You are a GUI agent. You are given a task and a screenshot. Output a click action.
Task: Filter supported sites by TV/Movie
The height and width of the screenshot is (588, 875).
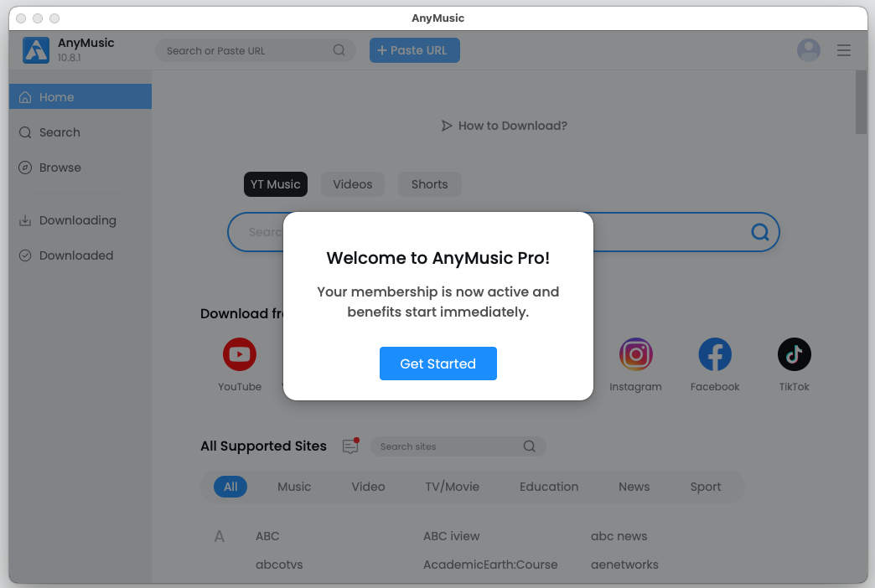(x=452, y=487)
